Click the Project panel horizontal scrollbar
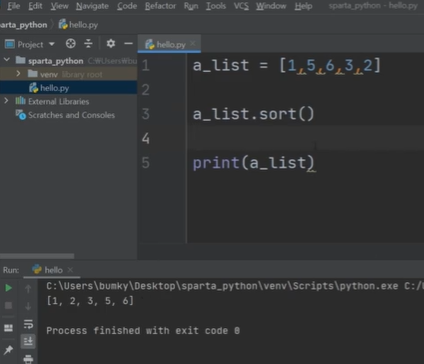Viewport: 424px width, 364px height. coord(37,256)
